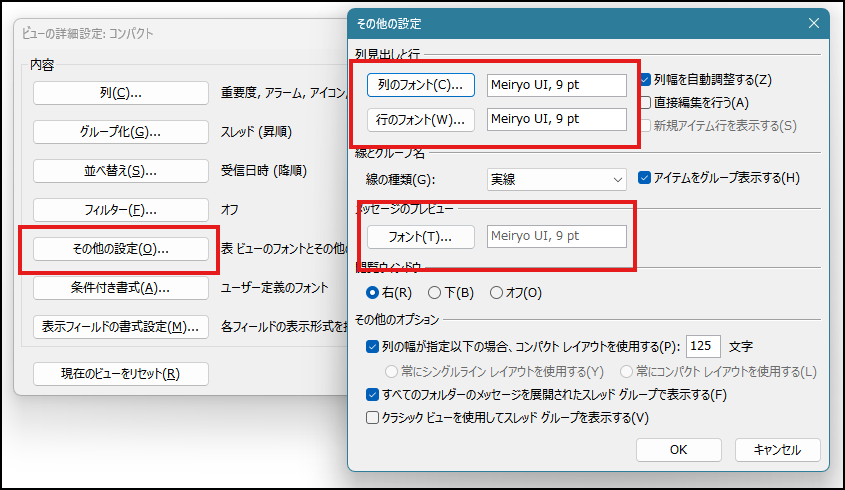Close the その他の設定 dialog

click(814, 23)
